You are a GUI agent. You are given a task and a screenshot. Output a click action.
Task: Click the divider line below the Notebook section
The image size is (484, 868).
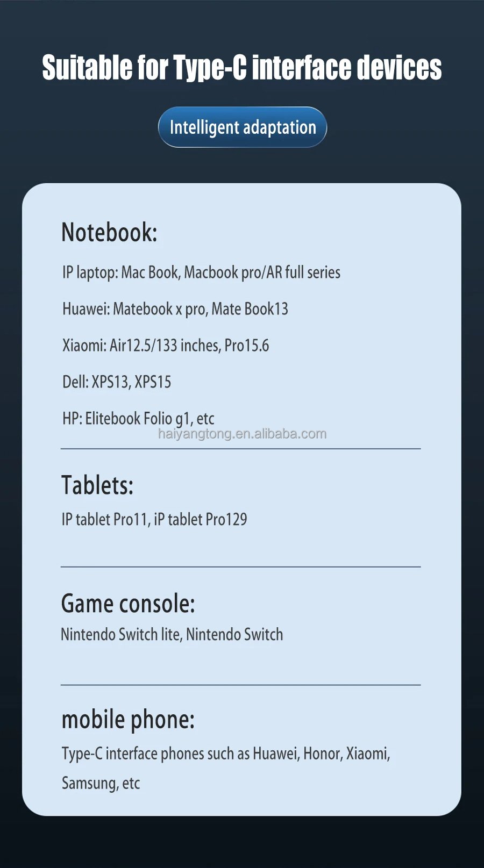coord(240,448)
